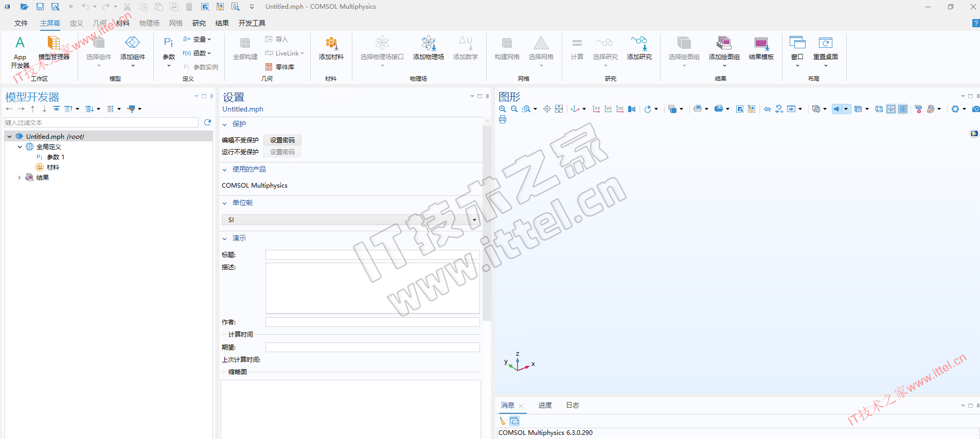Click the 描述 text area

point(372,288)
